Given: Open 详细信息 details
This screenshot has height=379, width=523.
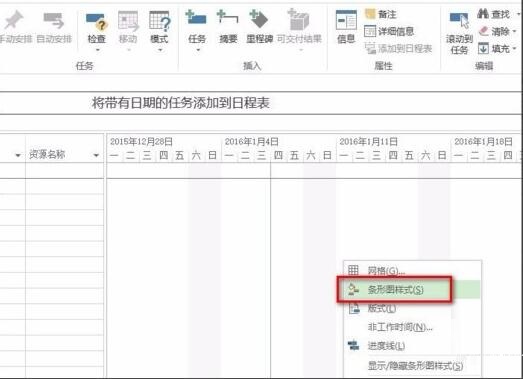Looking at the screenshot, I should [x=389, y=31].
